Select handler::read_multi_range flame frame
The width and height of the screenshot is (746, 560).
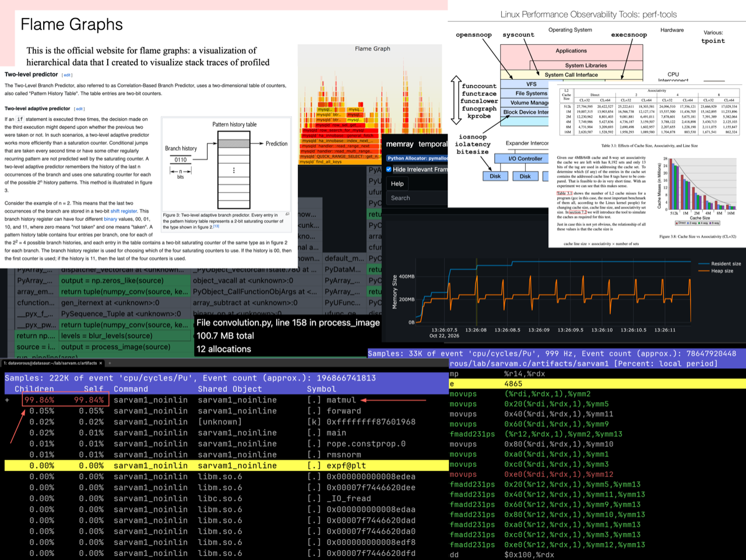tap(340, 151)
